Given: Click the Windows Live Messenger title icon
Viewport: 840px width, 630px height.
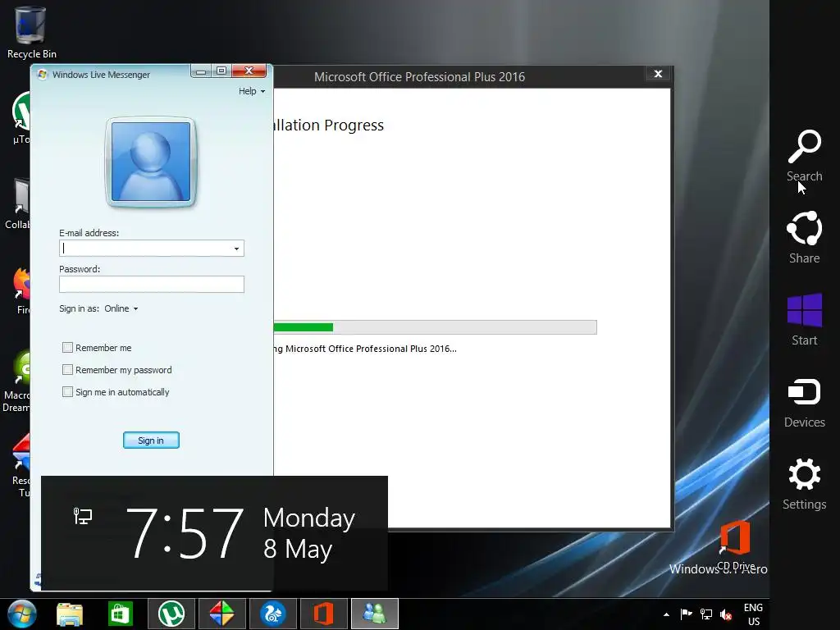Looking at the screenshot, I should tap(43, 75).
